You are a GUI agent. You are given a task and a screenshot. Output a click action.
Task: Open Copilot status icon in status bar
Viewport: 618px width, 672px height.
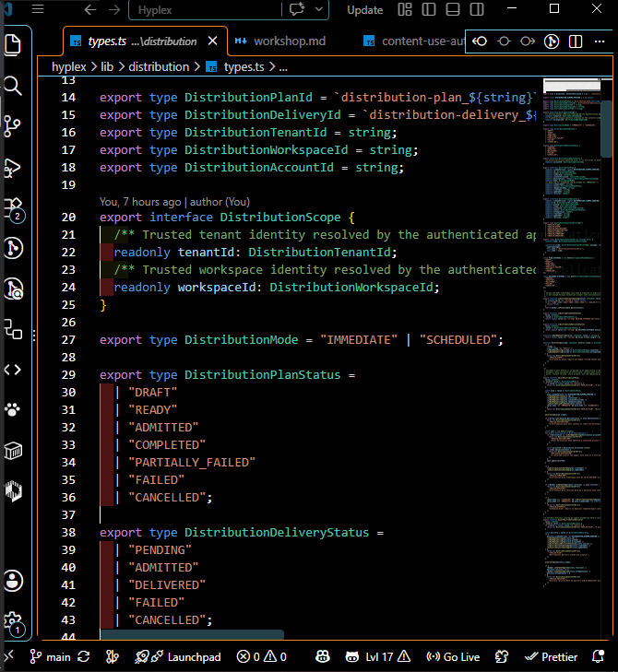coord(323,656)
